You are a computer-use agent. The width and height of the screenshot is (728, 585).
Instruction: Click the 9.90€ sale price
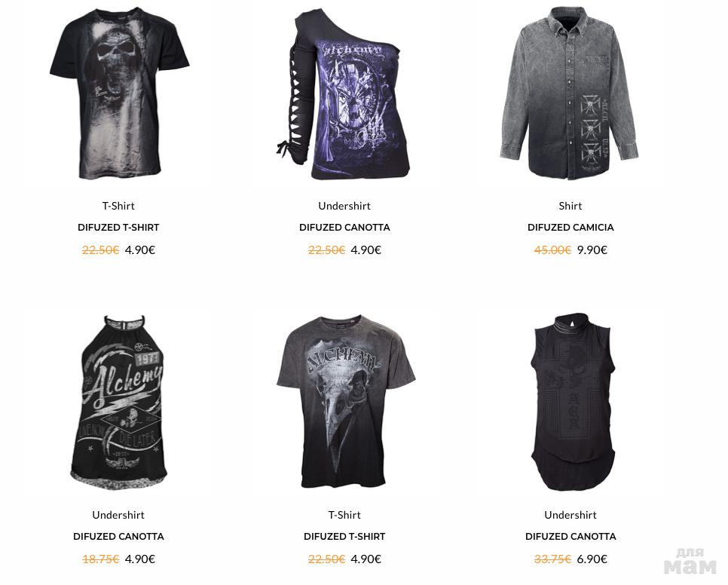pos(592,250)
